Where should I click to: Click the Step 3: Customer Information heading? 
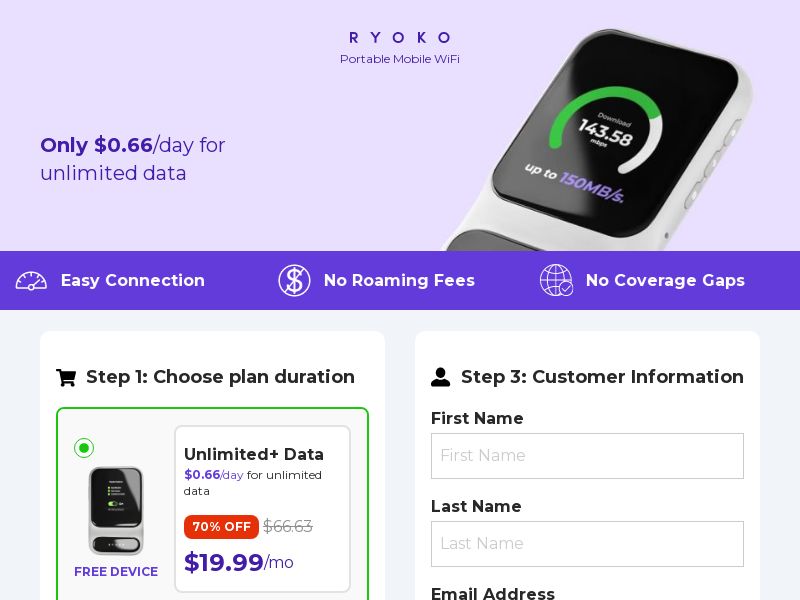602,377
